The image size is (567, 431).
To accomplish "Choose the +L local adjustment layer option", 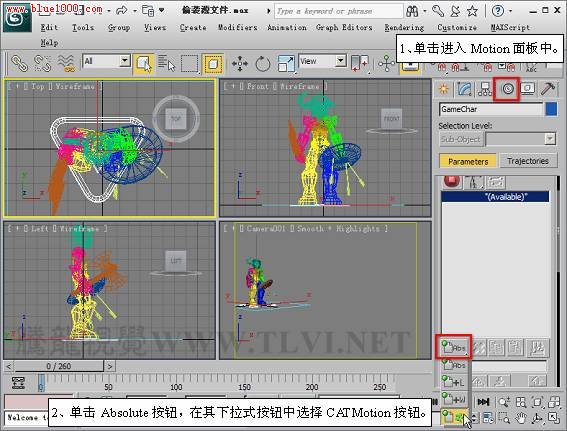I will pos(454,382).
